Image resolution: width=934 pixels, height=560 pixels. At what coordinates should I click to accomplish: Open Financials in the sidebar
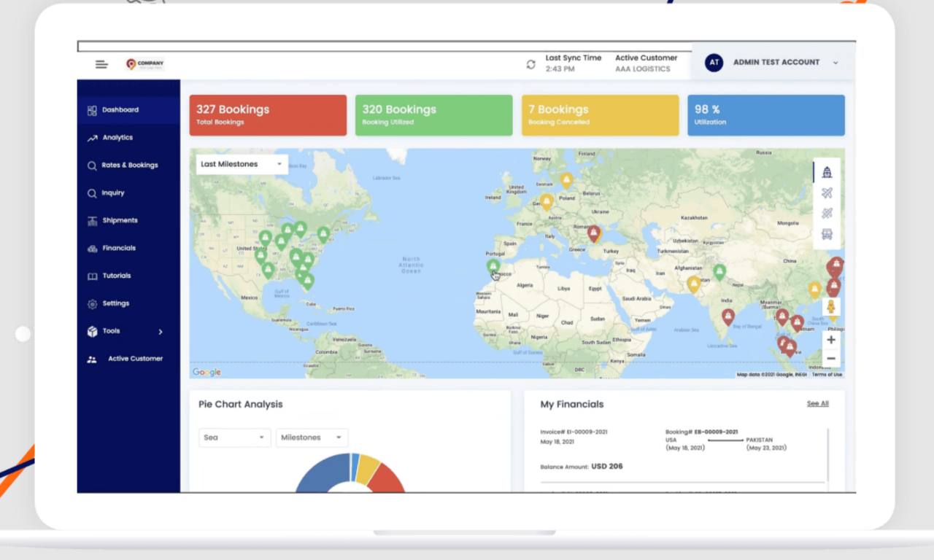pyautogui.click(x=128, y=249)
